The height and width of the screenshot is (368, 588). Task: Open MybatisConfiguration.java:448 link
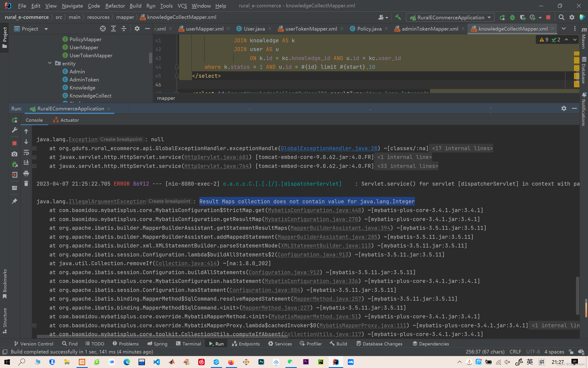pos(314,210)
